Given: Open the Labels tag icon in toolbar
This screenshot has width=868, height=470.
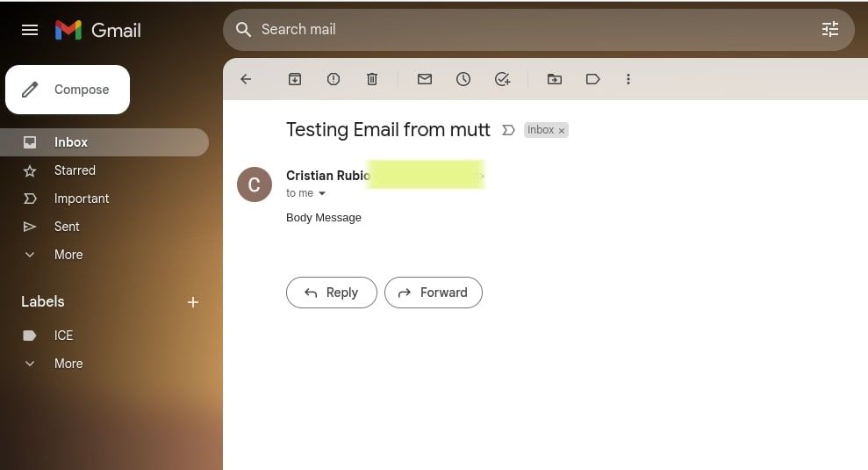Looking at the screenshot, I should (593, 79).
